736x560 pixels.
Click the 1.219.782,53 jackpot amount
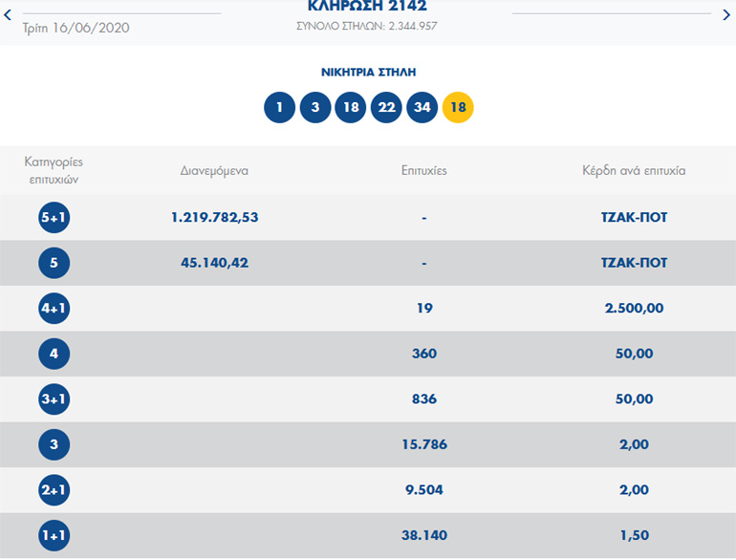tap(214, 218)
